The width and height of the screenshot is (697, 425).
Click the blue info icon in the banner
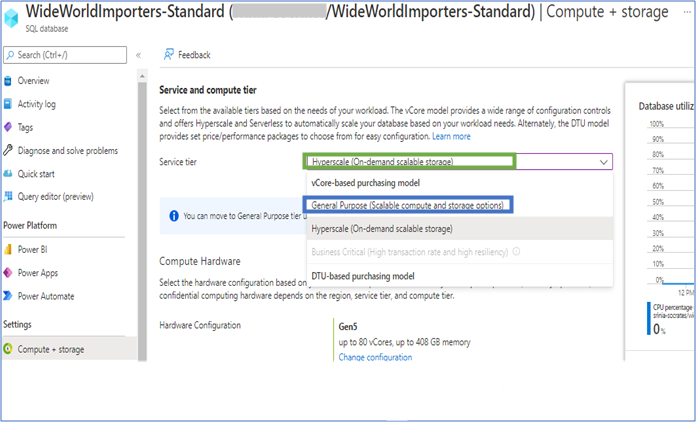(174, 216)
